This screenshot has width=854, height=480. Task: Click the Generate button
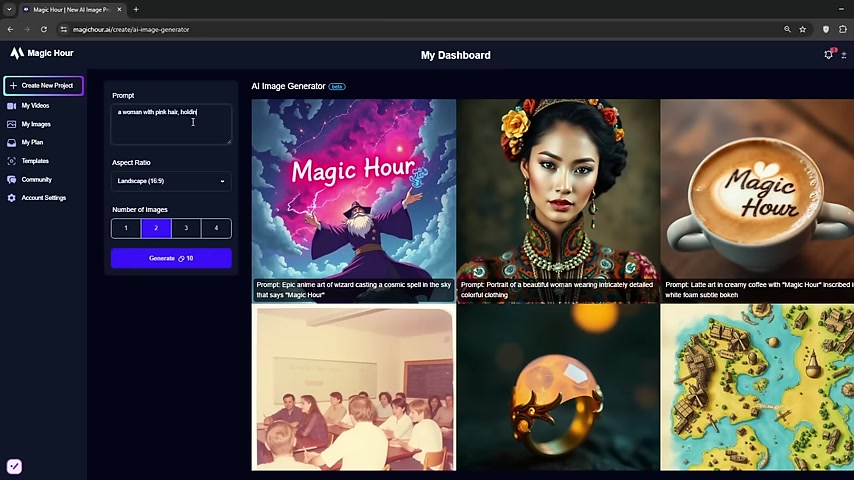point(171,258)
